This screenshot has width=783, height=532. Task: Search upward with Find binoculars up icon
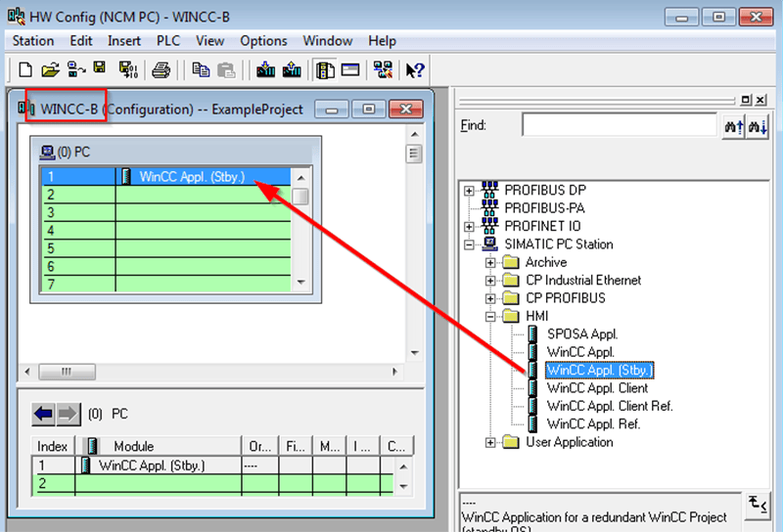click(x=733, y=127)
